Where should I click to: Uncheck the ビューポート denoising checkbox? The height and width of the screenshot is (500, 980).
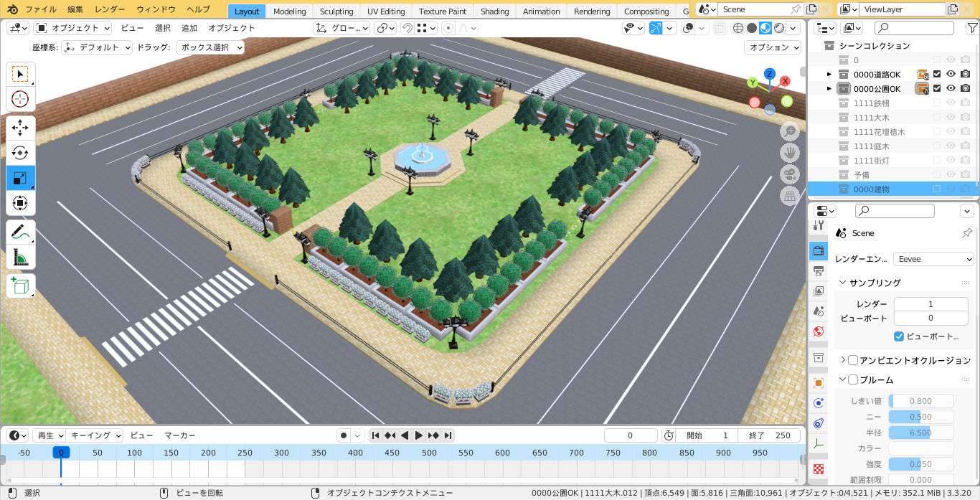click(899, 336)
